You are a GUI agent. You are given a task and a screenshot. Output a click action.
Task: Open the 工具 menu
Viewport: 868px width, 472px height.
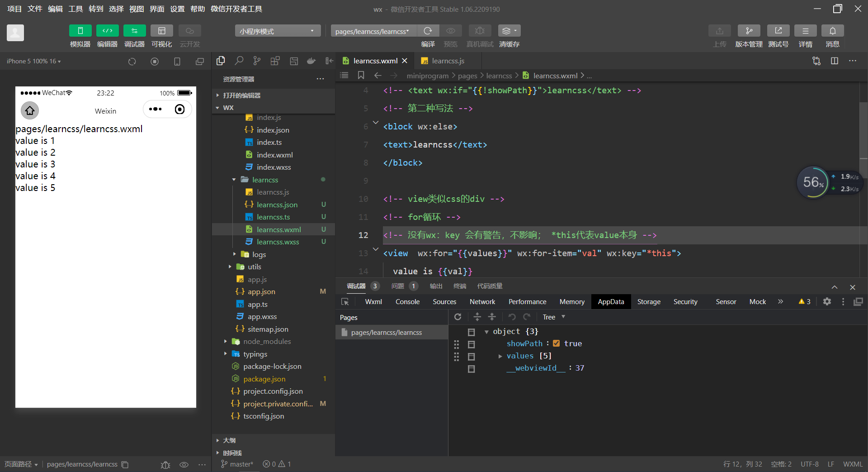(x=75, y=9)
